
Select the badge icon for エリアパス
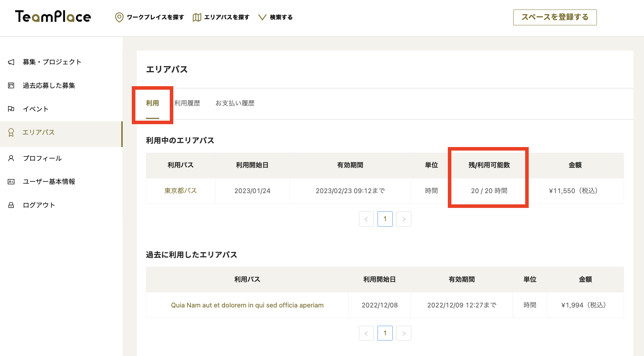coord(11,132)
